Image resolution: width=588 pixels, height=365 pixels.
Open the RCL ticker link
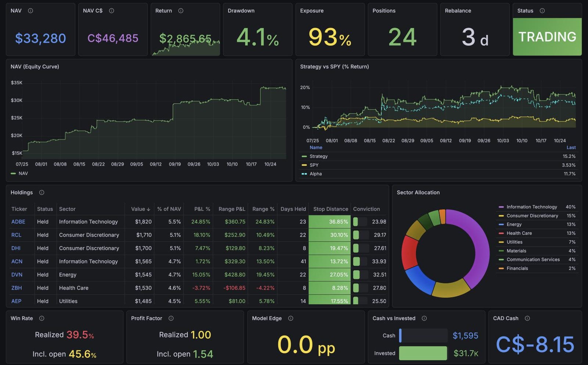pyautogui.click(x=16, y=235)
